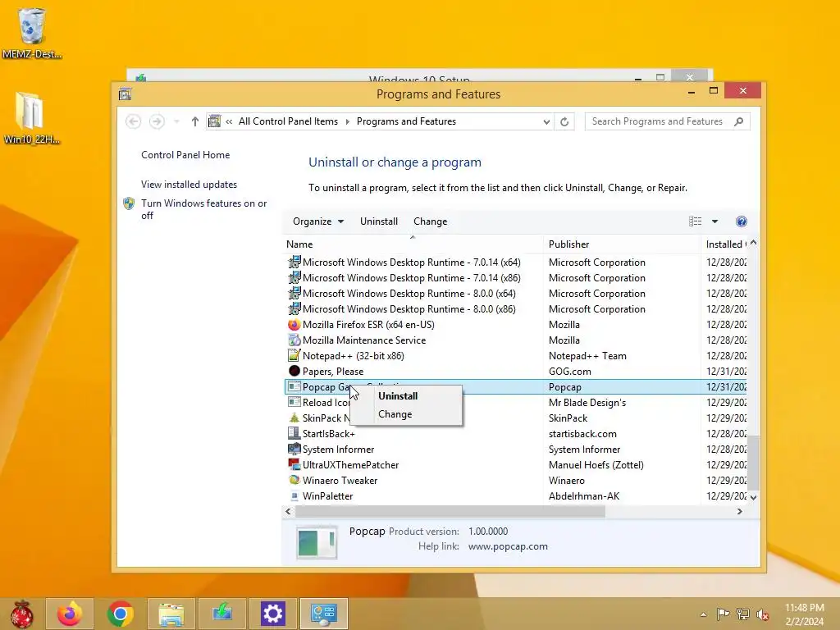This screenshot has height=630, width=840.
Task: Click the Back navigation arrow
Action: pos(134,121)
